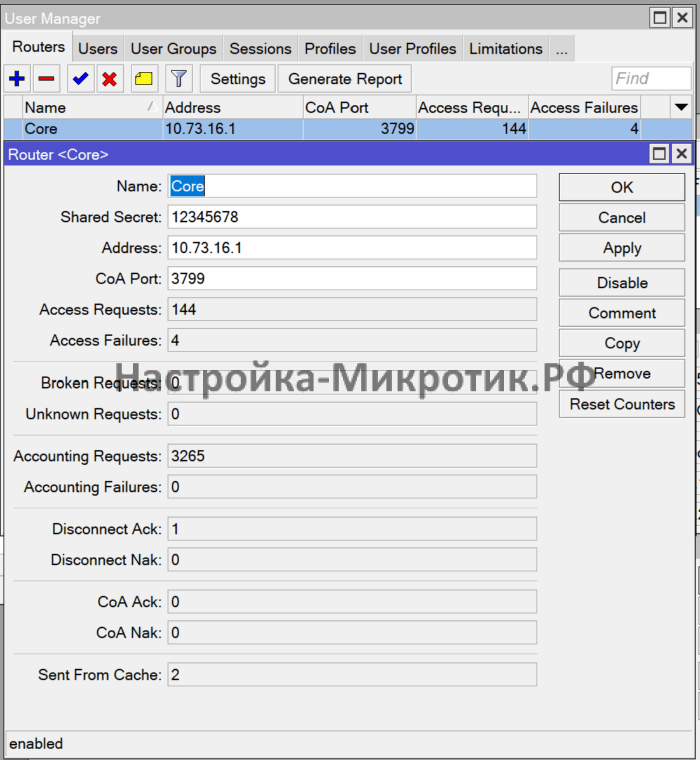
Task: Remove the Core router entry
Action: coord(622,374)
